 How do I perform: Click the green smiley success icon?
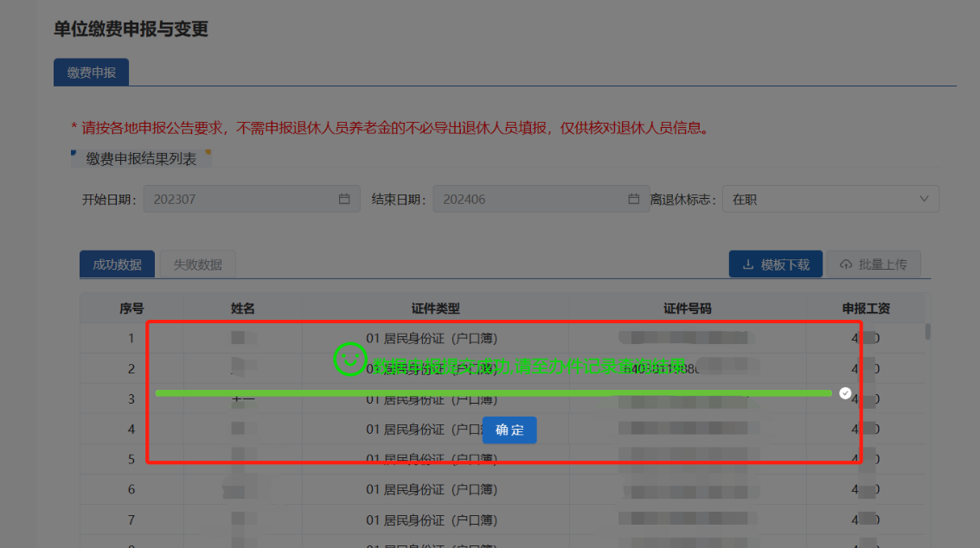click(349, 360)
